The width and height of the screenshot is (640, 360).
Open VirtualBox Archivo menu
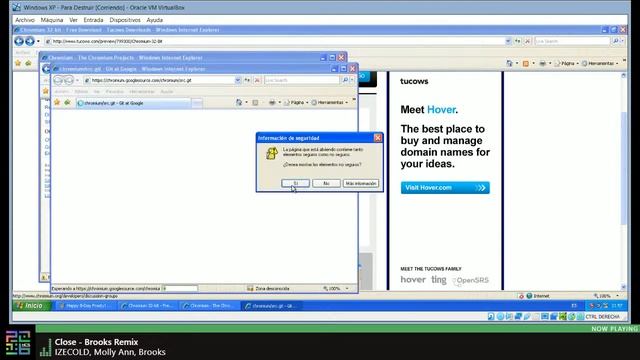coord(25,20)
